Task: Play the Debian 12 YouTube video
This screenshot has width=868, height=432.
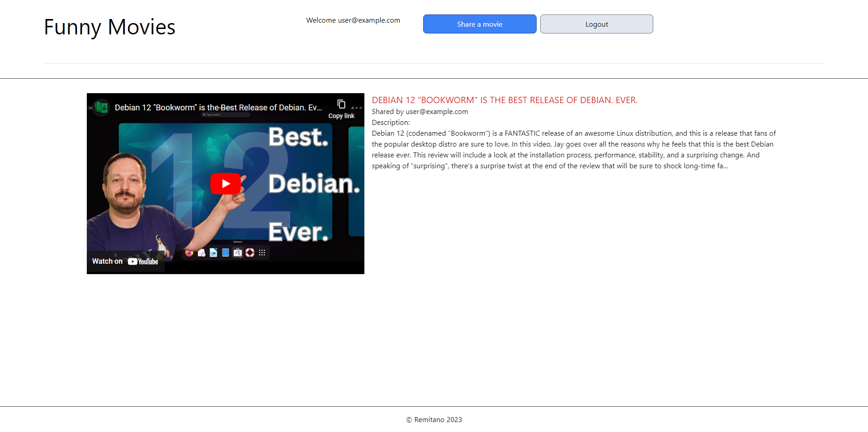Action: point(226,184)
